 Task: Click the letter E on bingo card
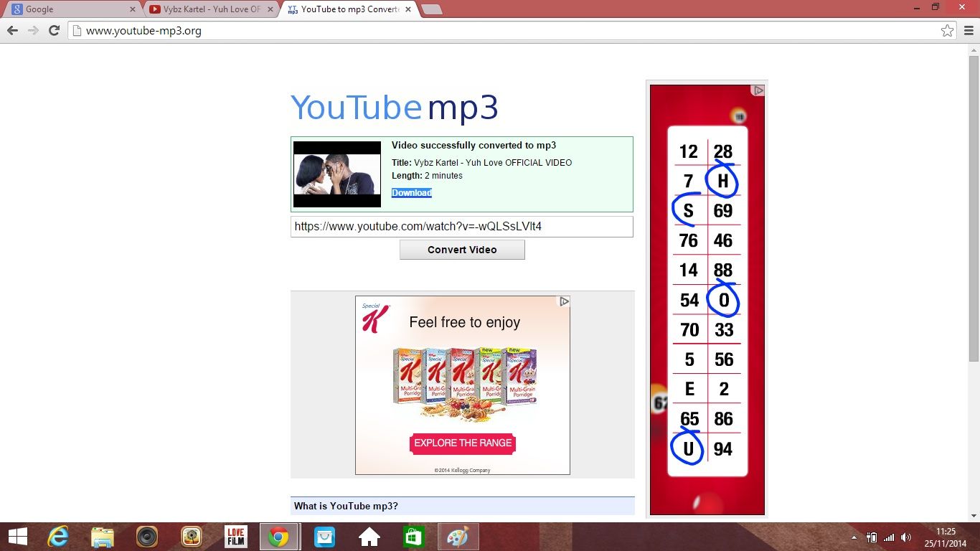click(x=689, y=389)
